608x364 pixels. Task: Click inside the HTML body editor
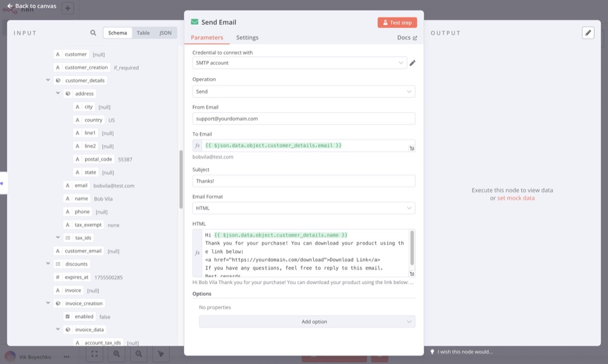click(x=305, y=253)
